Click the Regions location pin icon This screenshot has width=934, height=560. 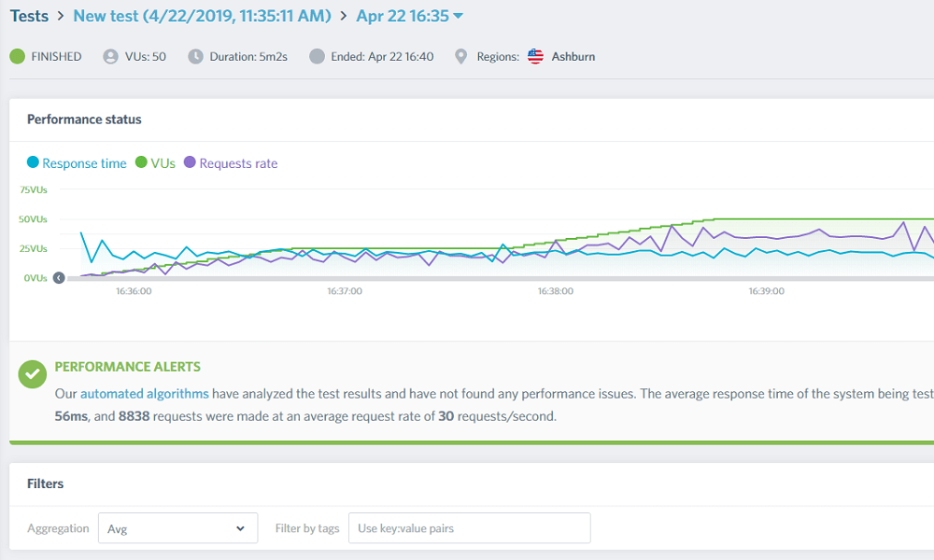[x=461, y=57]
